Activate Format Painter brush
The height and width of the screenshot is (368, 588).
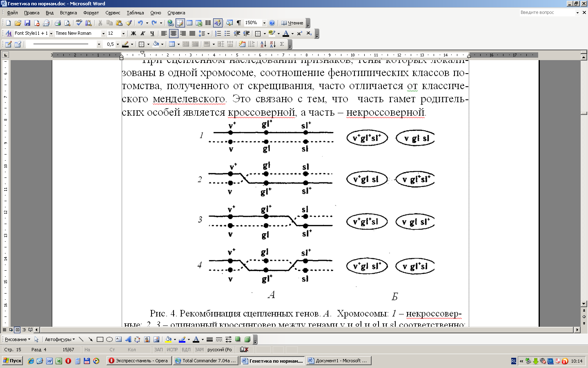point(129,23)
